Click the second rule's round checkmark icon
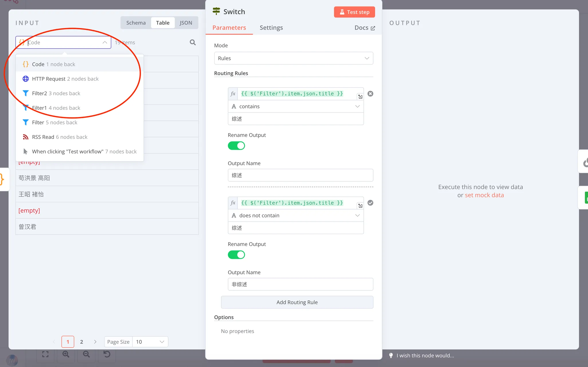Screen dimensions: 588x367 (370, 203)
